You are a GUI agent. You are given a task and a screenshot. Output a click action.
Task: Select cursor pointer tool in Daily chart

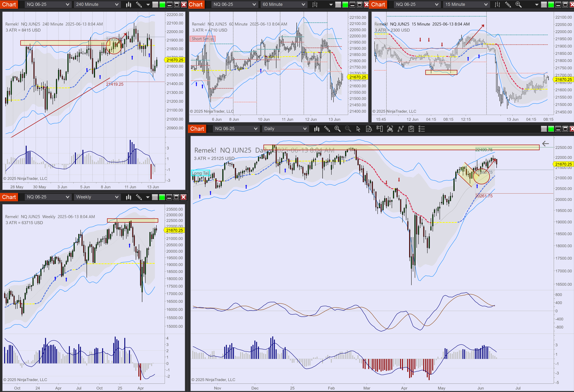pos(358,129)
